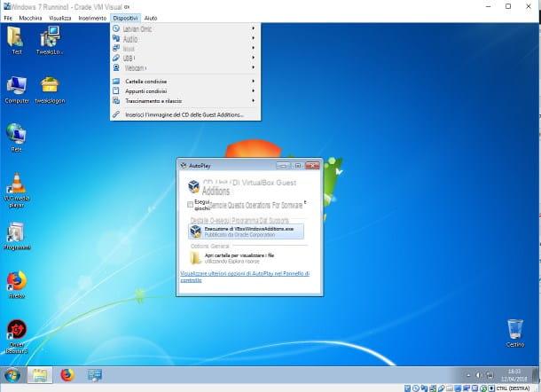Select the Rete desktop icon
The width and height of the screenshot is (541, 392).
point(16,138)
